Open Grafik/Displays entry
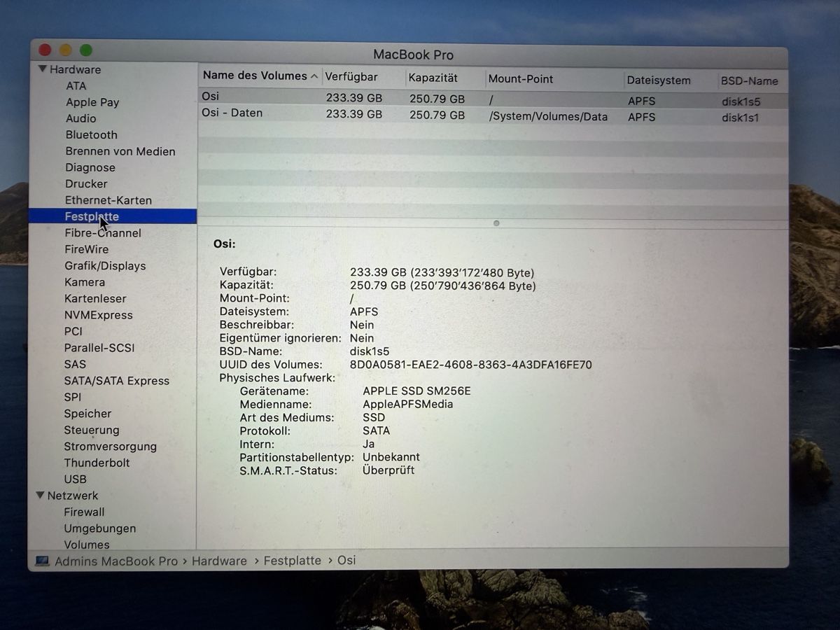This screenshot has height=630, width=840. 105,266
